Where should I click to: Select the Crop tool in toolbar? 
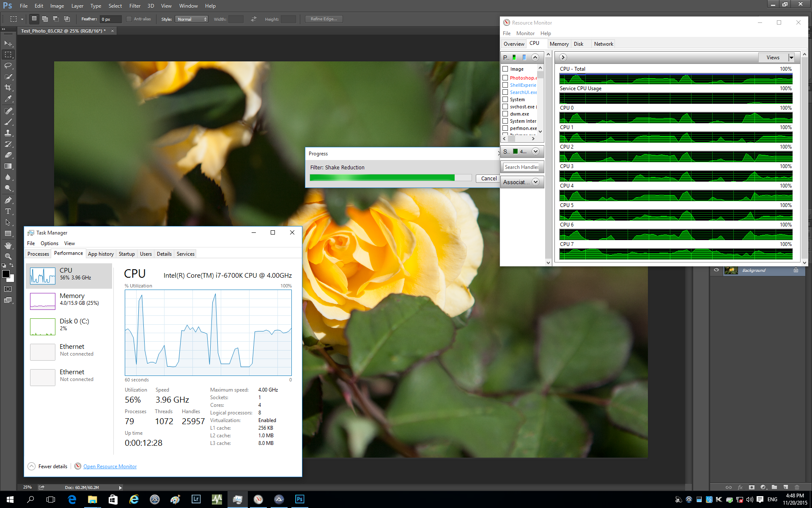tap(8, 88)
